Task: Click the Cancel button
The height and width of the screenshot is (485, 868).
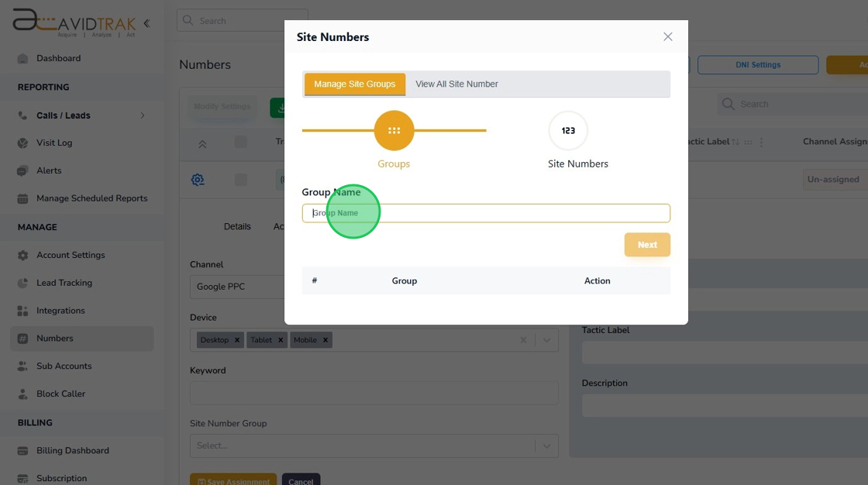Action: [301, 480]
